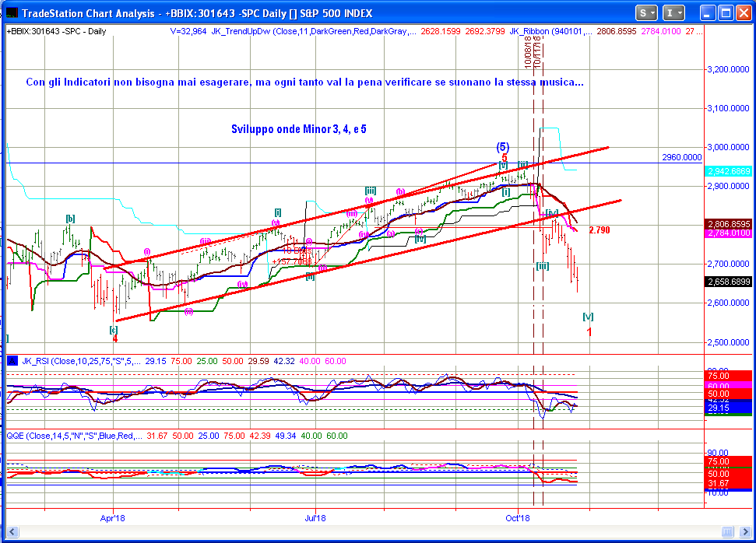Select the +BBIX:301643 -SPC - Daily symbol label
The width and height of the screenshot is (756, 543).
pos(56,31)
